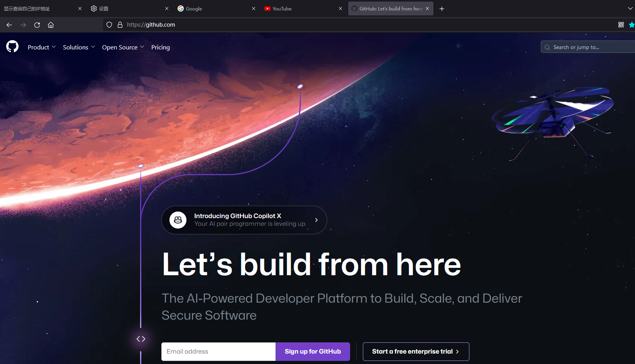The image size is (635, 364).
Task: Close the YouTube tab
Action: click(x=340, y=8)
